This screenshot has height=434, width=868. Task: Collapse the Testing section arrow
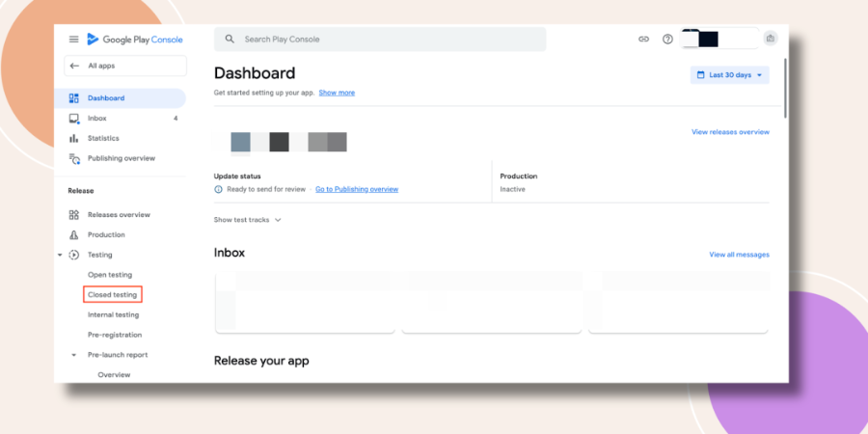[60, 256]
